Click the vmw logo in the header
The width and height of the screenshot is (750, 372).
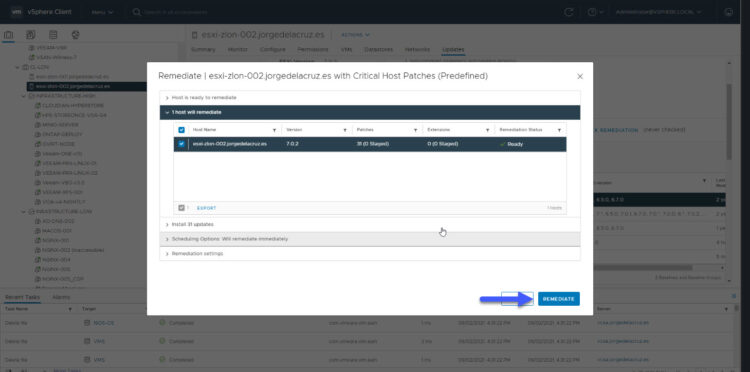[x=16, y=12]
